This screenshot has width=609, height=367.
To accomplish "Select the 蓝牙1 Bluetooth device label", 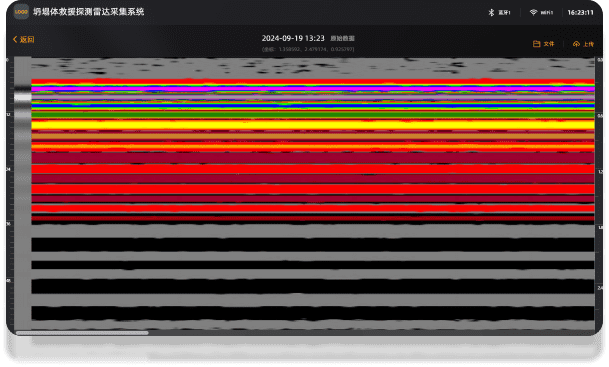I will pos(504,12).
